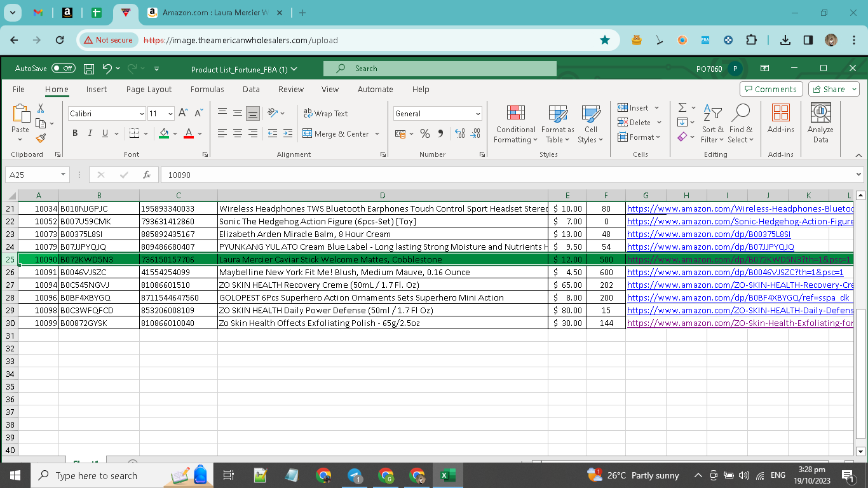Toggle Wrap Text for selected cells
This screenshot has height=488, width=868.
tap(326, 114)
